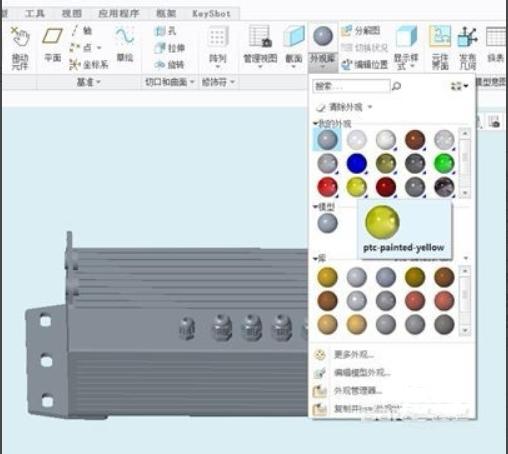Click My Appearances scrollbar down arrow
The image size is (508, 454).
tap(465, 193)
